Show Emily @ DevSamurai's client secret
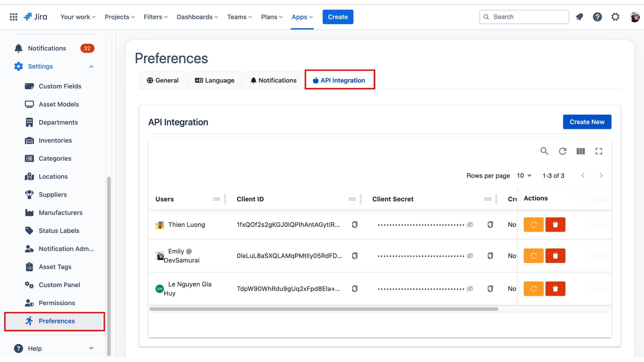 tap(470, 256)
